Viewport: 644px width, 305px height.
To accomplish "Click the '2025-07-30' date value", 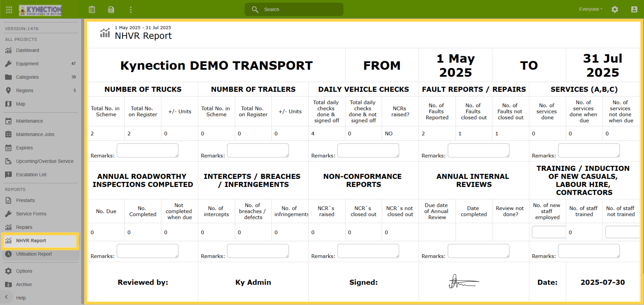I will [x=603, y=282].
